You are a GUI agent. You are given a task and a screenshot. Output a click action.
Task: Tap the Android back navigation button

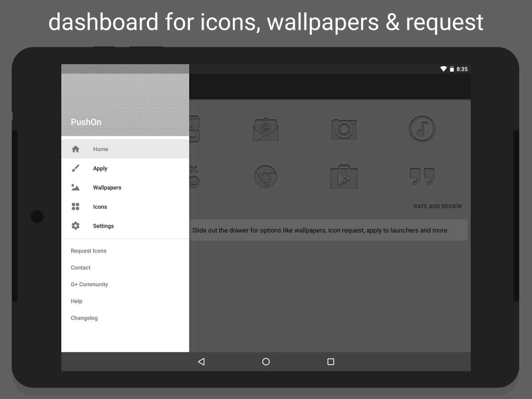(x=201, y=362)
